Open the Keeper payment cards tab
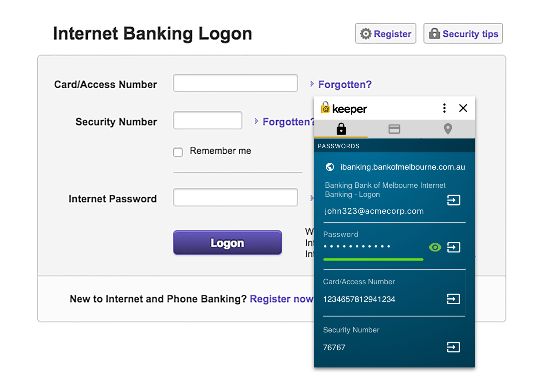 point(394,130)
